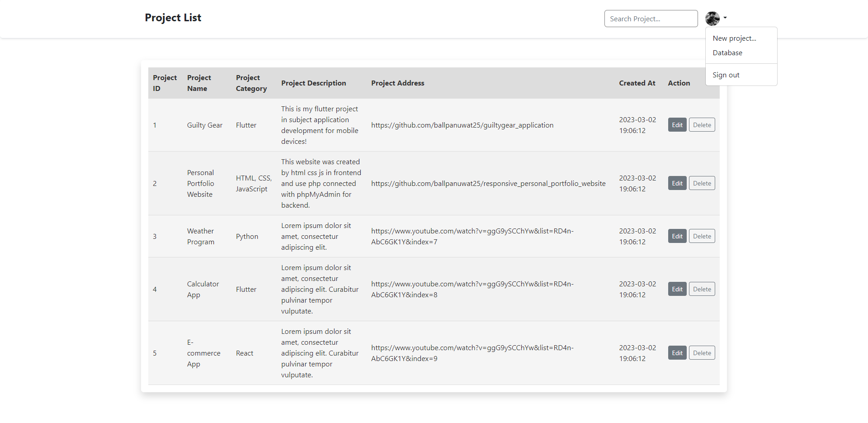This screenshot has width=868, height=423.
Task: Edit the Personal Portfolio Website project
Action: [x=677, y=183]
